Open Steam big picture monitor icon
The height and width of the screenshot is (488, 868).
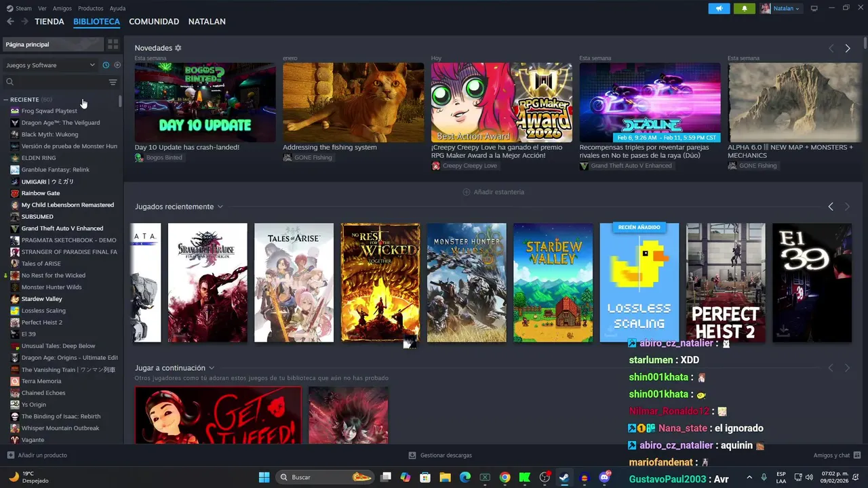[x=814, y=8]
